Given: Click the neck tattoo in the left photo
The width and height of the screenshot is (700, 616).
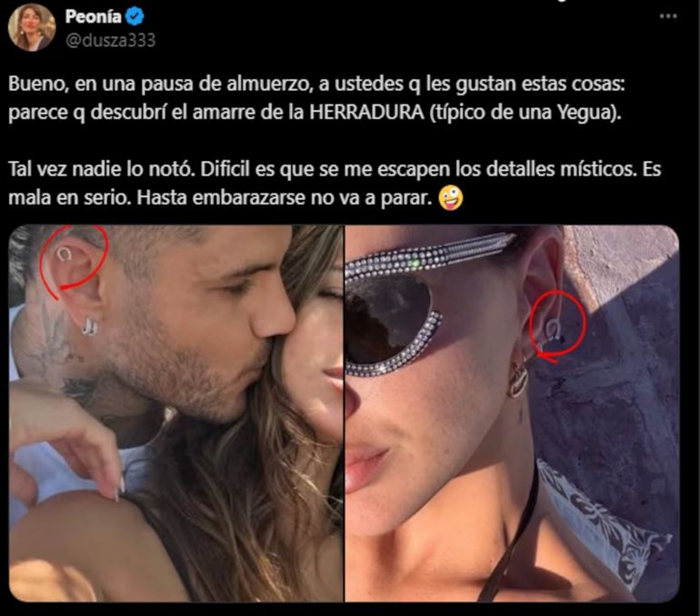Looking at the screenshot, I should click(x=55, y=339).
